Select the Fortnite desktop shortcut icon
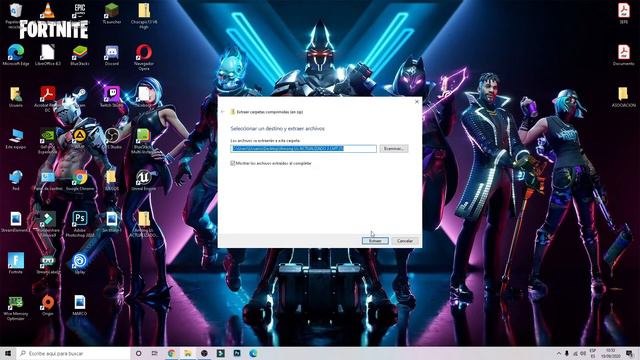This screenshot has width=640, height=360. click(x=16, y=263)
